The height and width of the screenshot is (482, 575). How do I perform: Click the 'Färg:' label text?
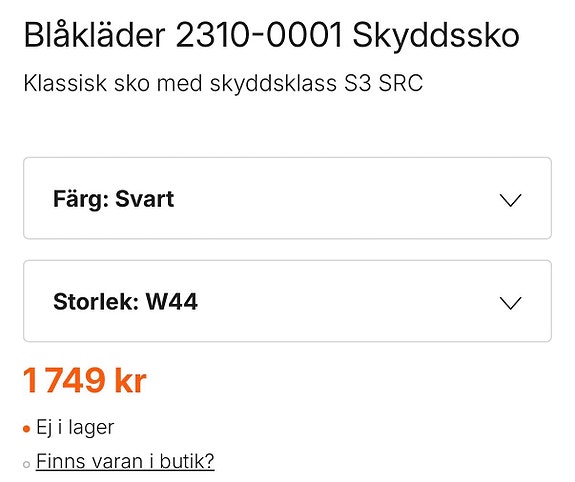tap(81, 200)
